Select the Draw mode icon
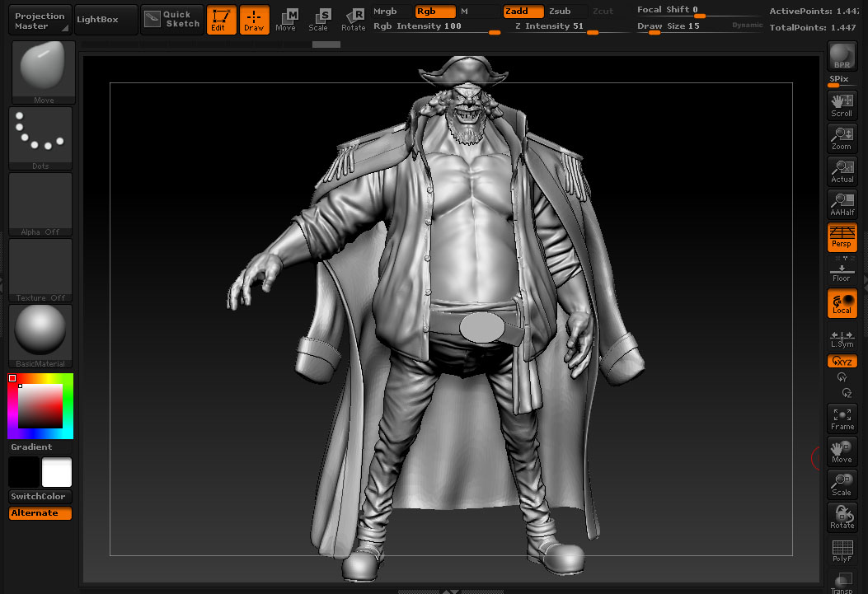 (x=254, y=20)
